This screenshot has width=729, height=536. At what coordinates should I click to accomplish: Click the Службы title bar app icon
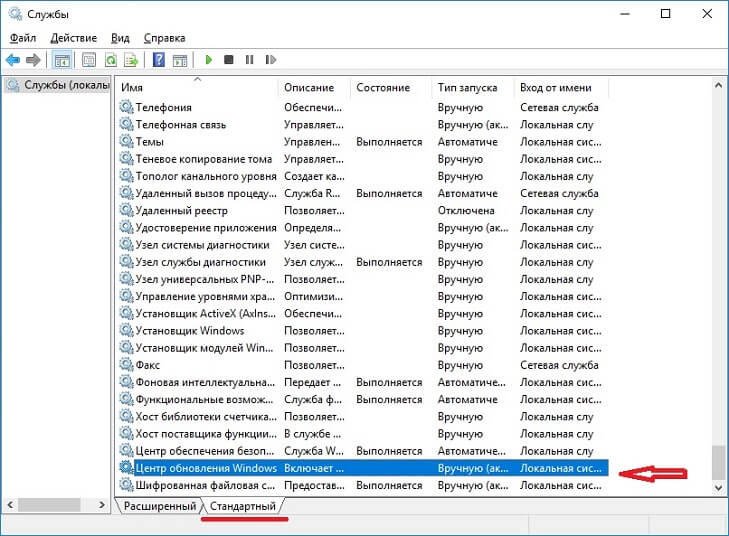click(15, 14)
